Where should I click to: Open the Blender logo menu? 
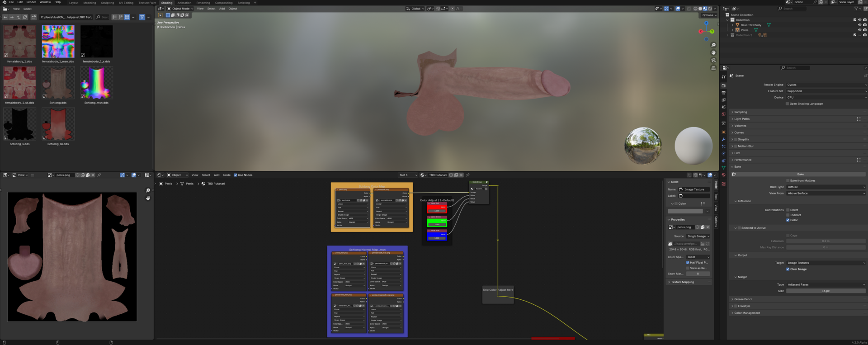click(4, 2)
